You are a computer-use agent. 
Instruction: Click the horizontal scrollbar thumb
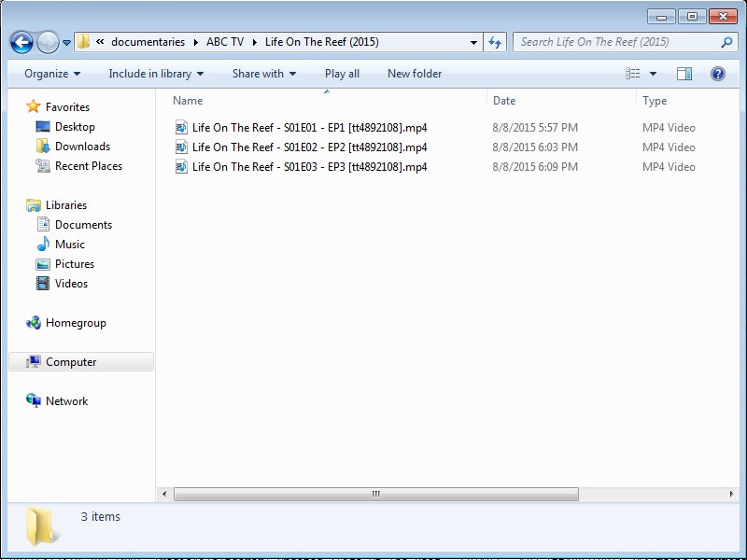click(x=375, y=494)
